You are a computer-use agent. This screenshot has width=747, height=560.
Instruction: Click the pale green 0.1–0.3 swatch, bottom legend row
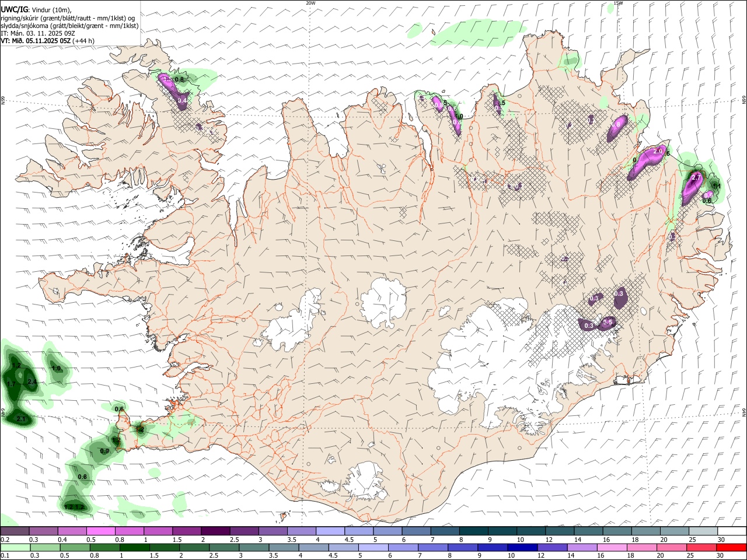16,547
